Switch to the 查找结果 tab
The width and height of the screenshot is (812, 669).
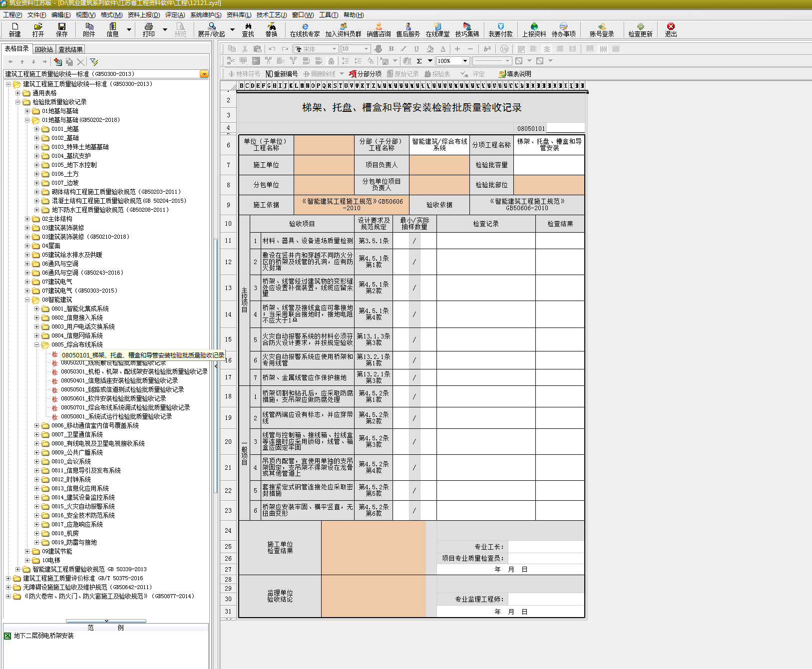coord(70,49)
